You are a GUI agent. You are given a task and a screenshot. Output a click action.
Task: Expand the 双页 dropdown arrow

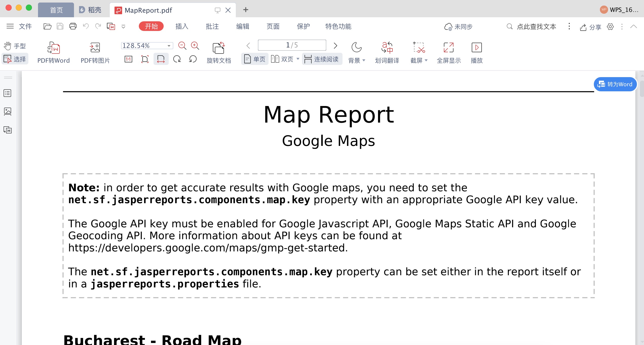298,59
